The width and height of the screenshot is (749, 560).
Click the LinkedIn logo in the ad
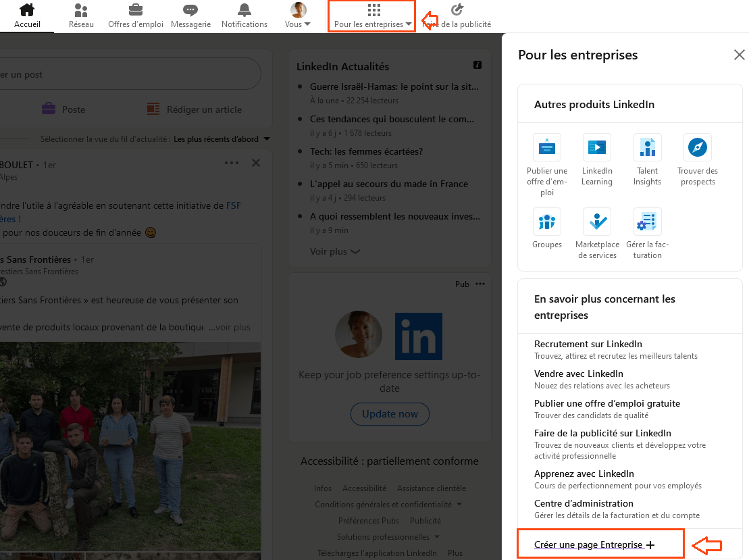tap(419, 336)
